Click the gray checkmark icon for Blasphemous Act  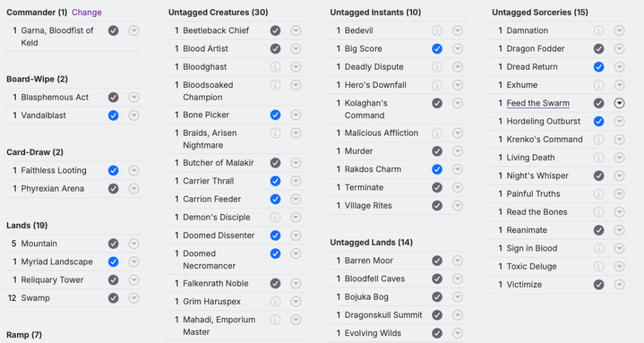tap(113, 97)
